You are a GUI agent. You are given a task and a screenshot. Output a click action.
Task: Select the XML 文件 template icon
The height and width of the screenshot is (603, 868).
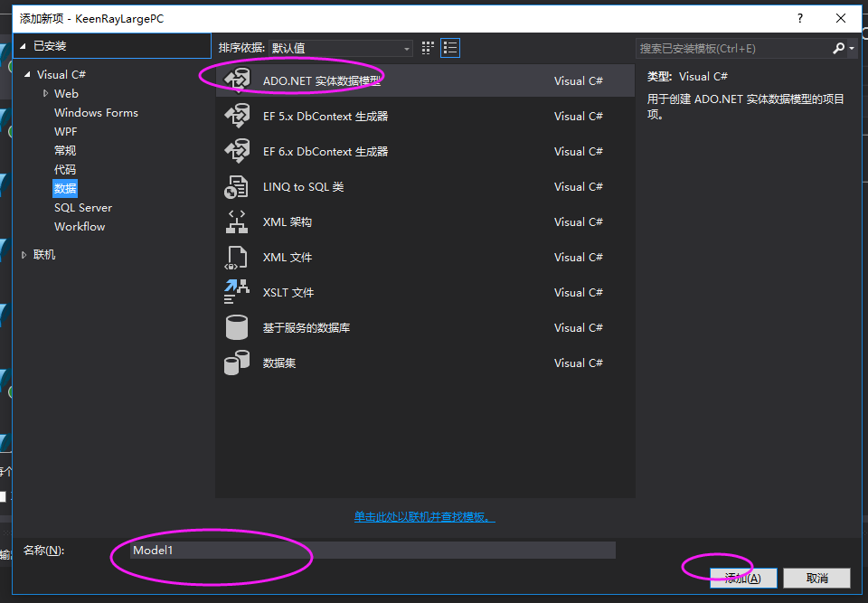(236, 258)
